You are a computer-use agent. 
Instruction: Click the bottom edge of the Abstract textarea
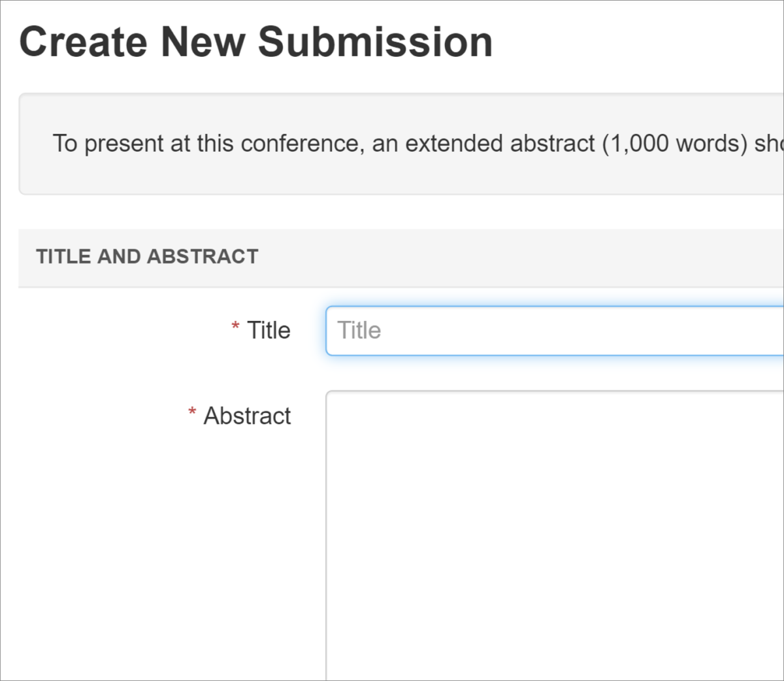(x=555, y=673)
